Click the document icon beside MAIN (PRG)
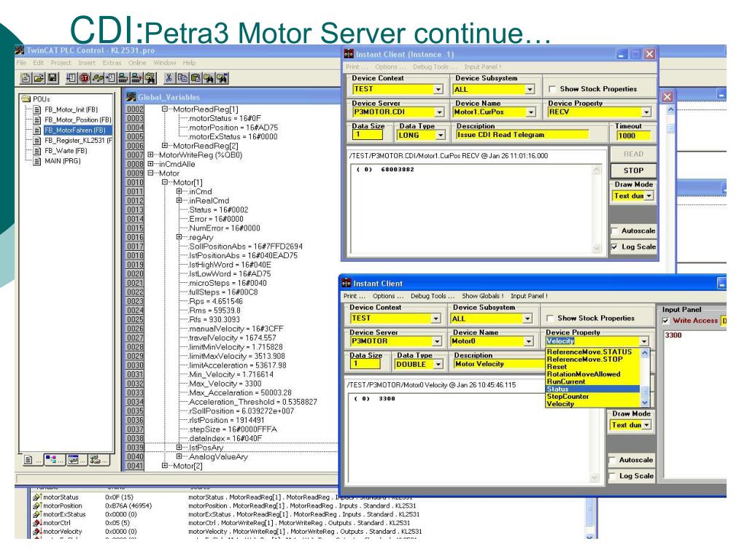 pos(37,161)
